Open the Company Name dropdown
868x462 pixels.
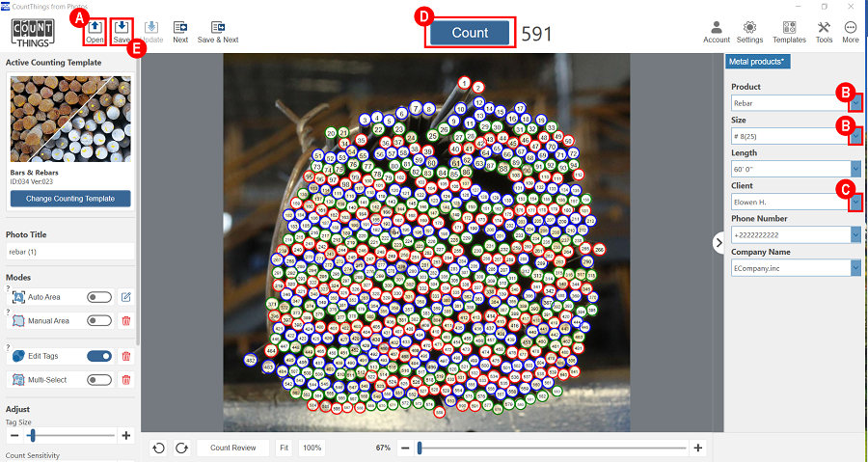[855, 267]
